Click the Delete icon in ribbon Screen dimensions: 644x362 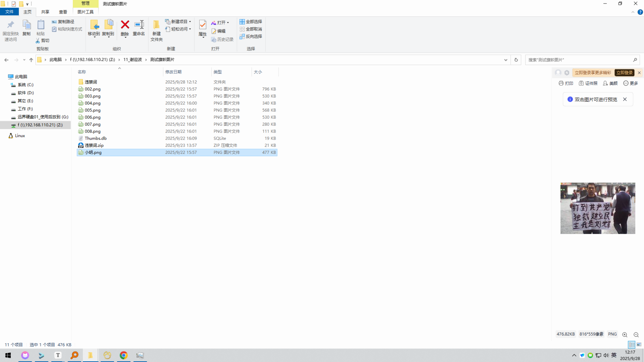coord(125,28)
